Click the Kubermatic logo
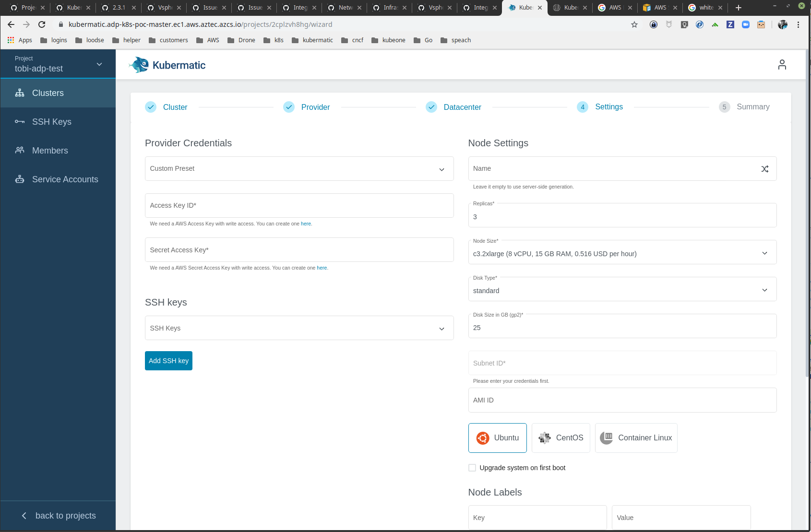This screenshot has width=811, height=532. point(167,65)
